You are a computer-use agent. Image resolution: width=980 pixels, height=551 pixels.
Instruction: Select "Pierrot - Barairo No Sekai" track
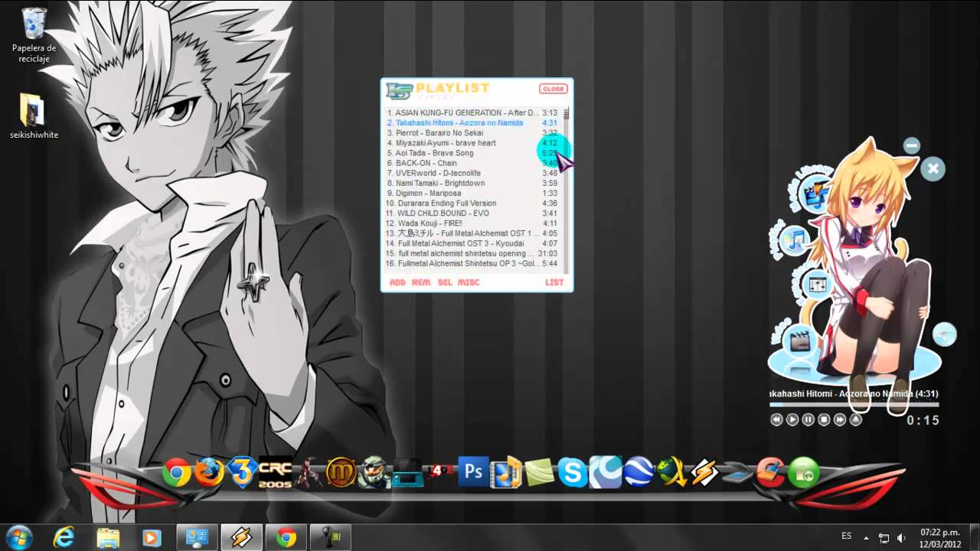tap(472, 132)
